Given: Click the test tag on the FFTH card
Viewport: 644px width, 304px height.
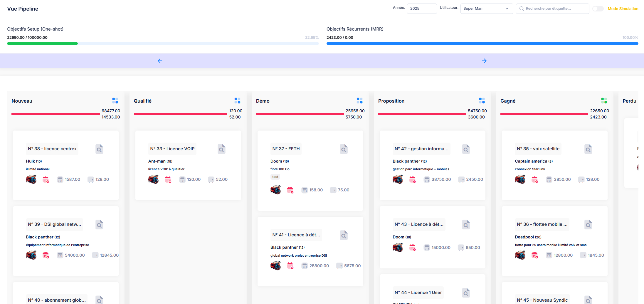Looking at the screenshot, I should (x=275, y=177).
